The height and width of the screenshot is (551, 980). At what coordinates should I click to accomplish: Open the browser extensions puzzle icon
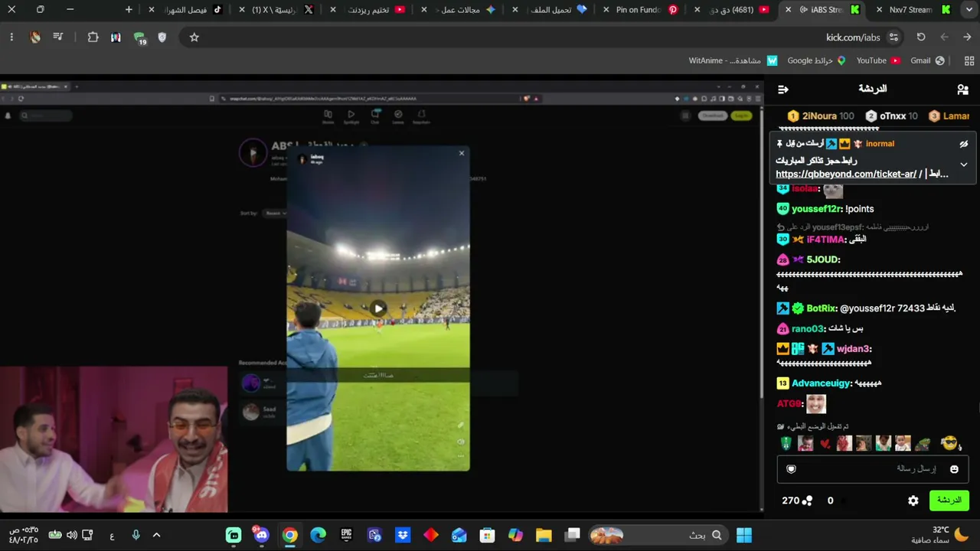pos(93,37)
